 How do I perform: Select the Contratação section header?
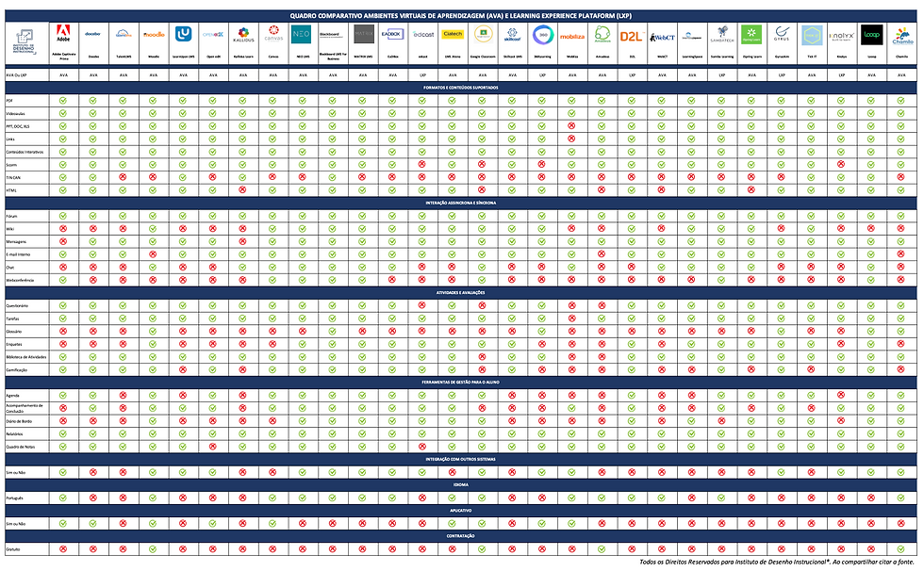(461, 536)
